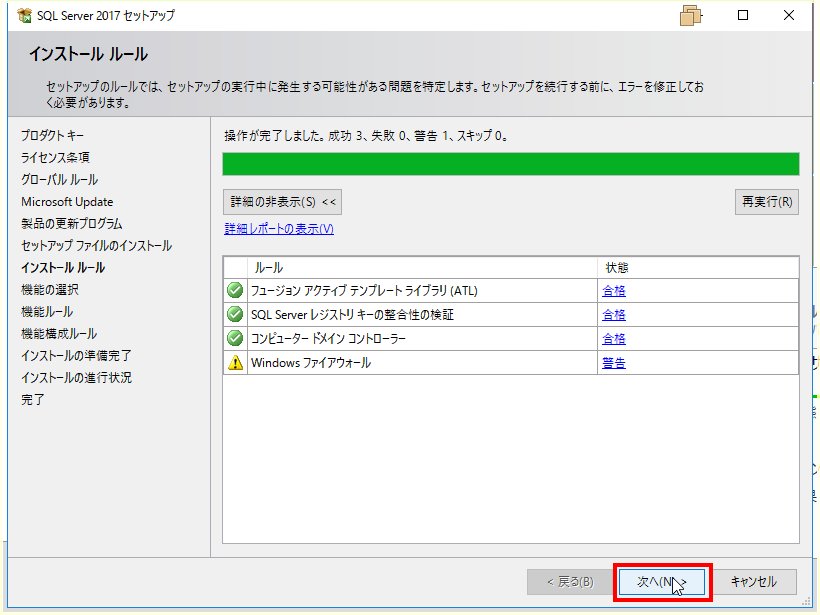The image size is (820, 615).
Task: Click the SQL Server setup title bar icon
Action: coord(24,16)
